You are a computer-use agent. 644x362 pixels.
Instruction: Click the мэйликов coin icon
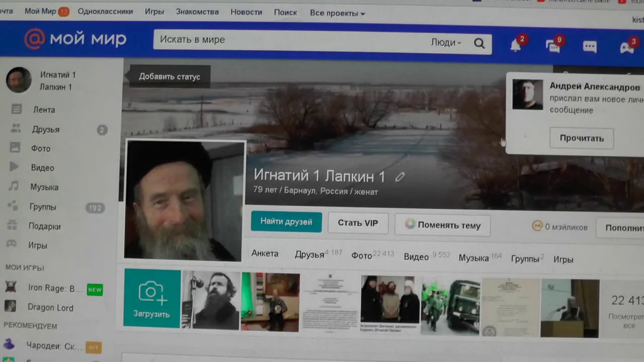tap(537, 226)
